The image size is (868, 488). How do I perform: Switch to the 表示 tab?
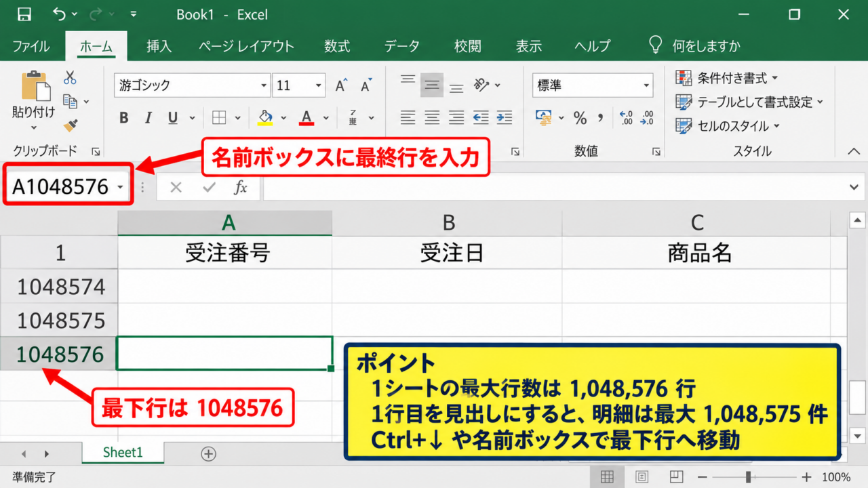point(528,46)
